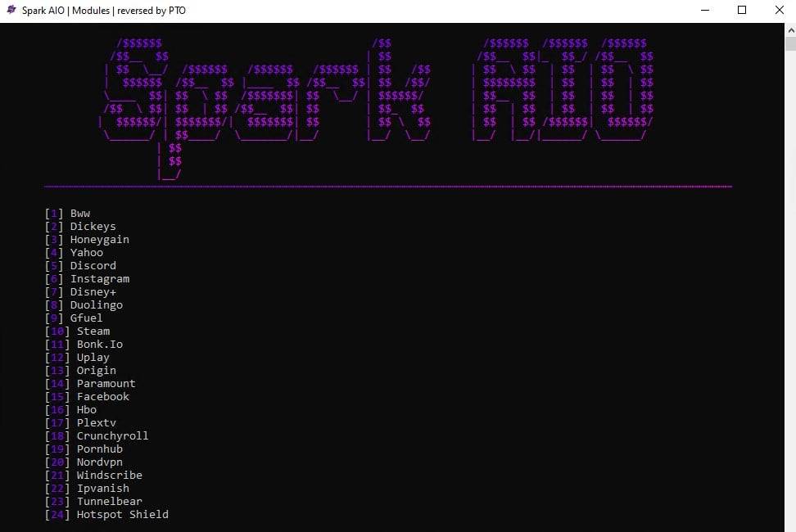Image resolution: width=796 pixels, height=532 pixels.
Task: Select the '[20] Nordvpn' entry
Action: point(84,462)
